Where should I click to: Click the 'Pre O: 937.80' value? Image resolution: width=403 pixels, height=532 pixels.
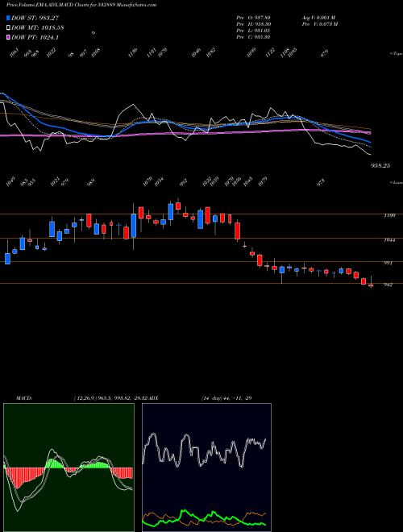(x=253, y=18)
